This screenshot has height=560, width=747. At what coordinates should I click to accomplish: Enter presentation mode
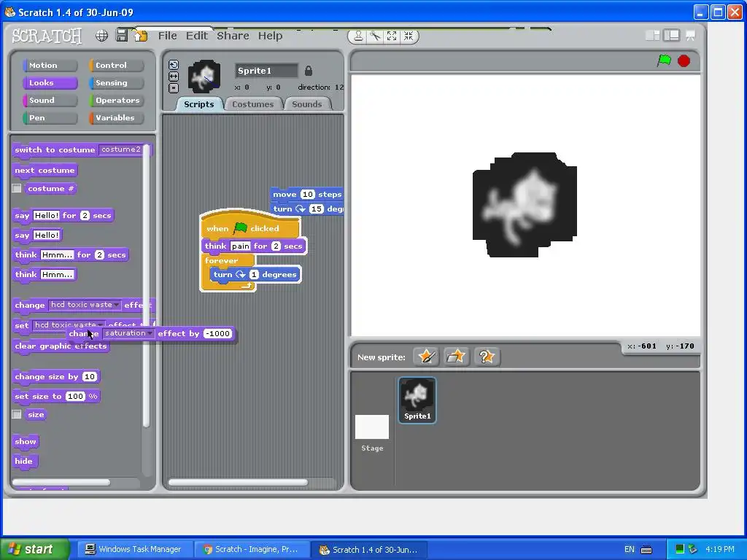pyautogui.click(x=690, y=35)
